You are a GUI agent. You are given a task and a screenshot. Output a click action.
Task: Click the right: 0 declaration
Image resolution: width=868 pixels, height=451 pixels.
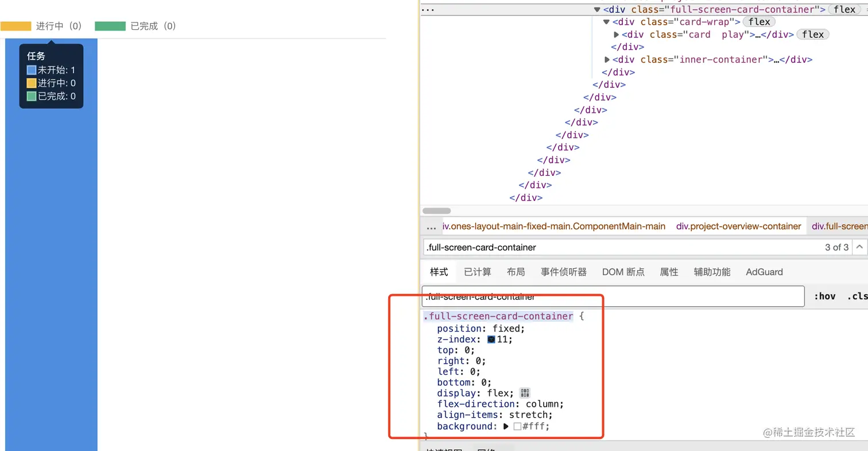coord(462,361)
